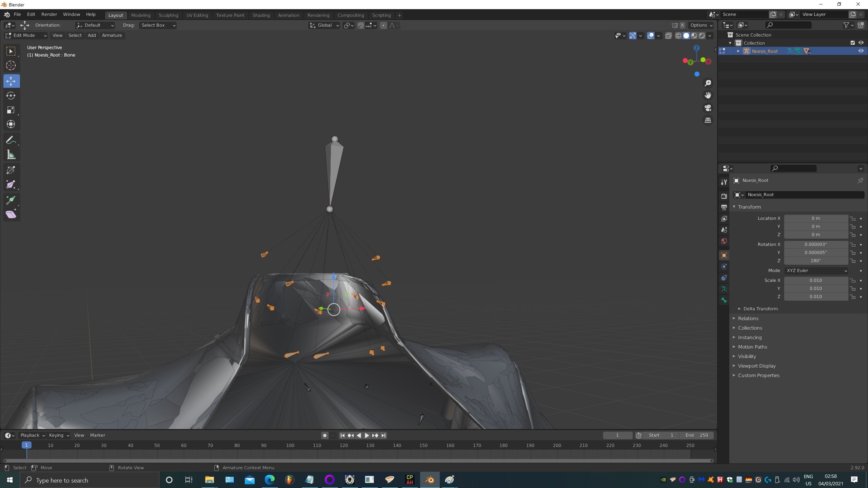Open the Physics properties tab
Viewport: 868px width, 488px height.
point(724,267)
